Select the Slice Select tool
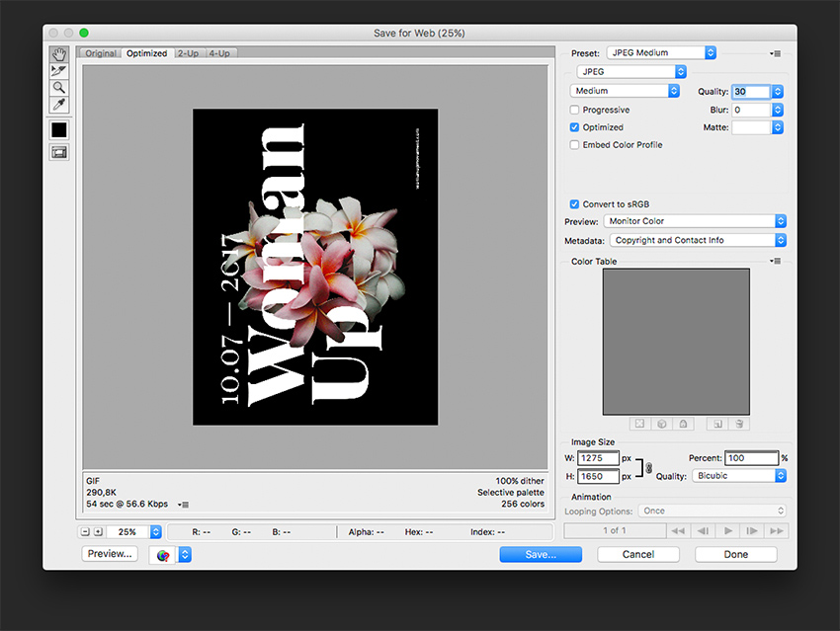The height and width of the screenshot is (631, 840). coord(59,71)
